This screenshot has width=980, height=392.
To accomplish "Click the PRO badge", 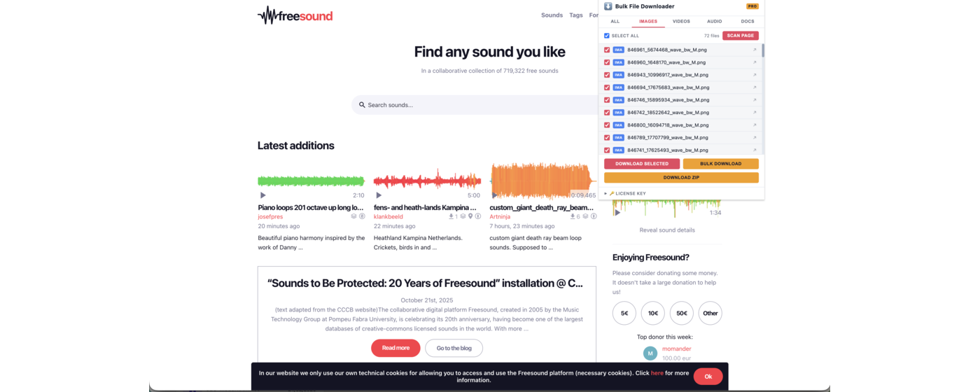I will (x=752, y=6).
